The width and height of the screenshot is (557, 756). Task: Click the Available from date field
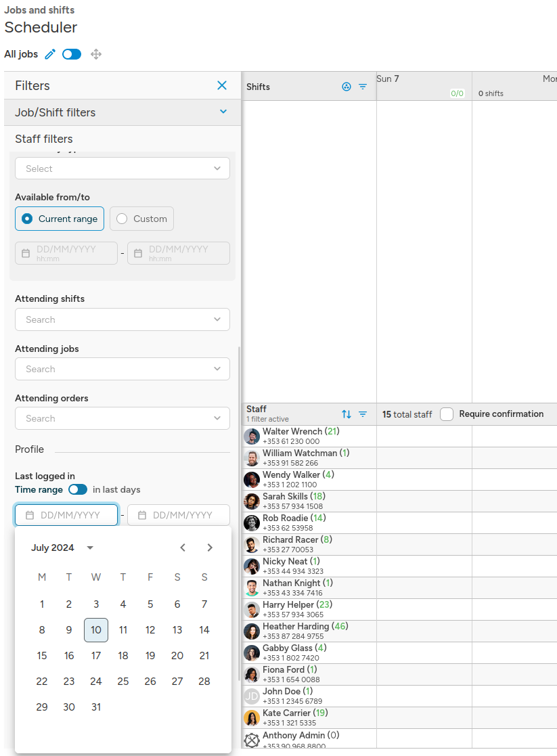click(x=66, y=253)
